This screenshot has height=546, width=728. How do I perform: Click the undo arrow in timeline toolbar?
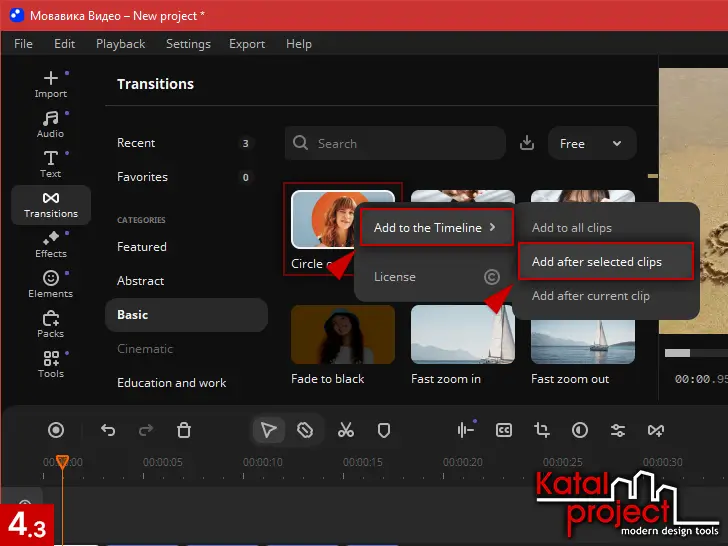click(x=108, y=430)
